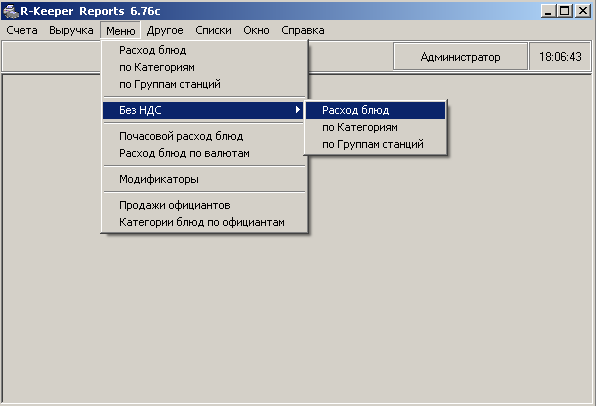Open the Справка menu
The width and height of the screenshot is (596, 406).
click(x=303, y=30)
